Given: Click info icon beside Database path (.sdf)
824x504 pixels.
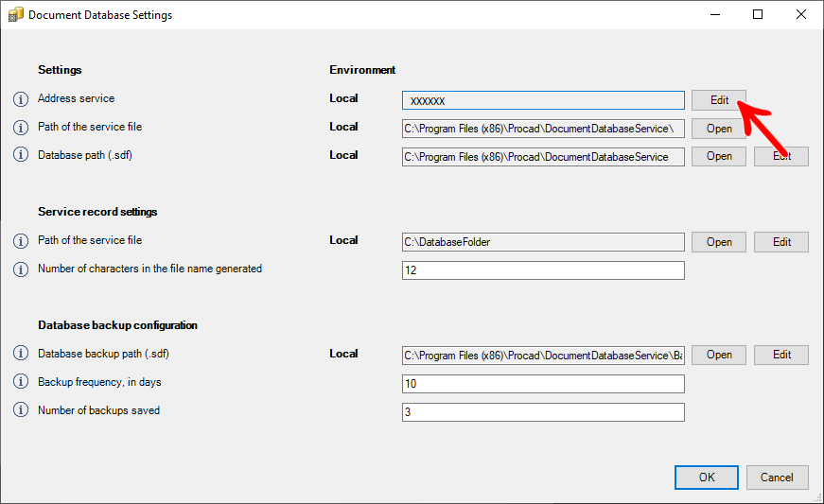Looking at the screenshot, I should click(21, 155).
